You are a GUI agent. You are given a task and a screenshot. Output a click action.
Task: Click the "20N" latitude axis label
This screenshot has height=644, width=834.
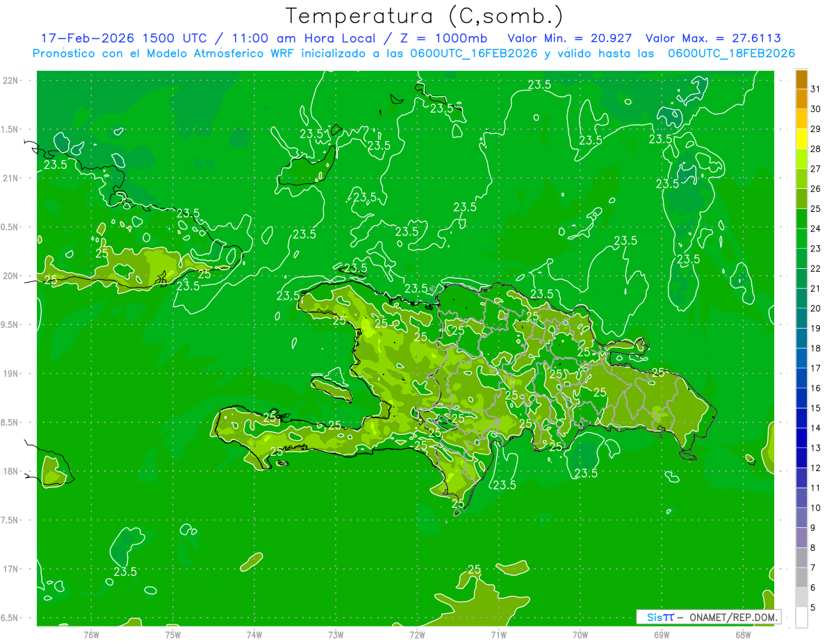[x=10, y=276]
